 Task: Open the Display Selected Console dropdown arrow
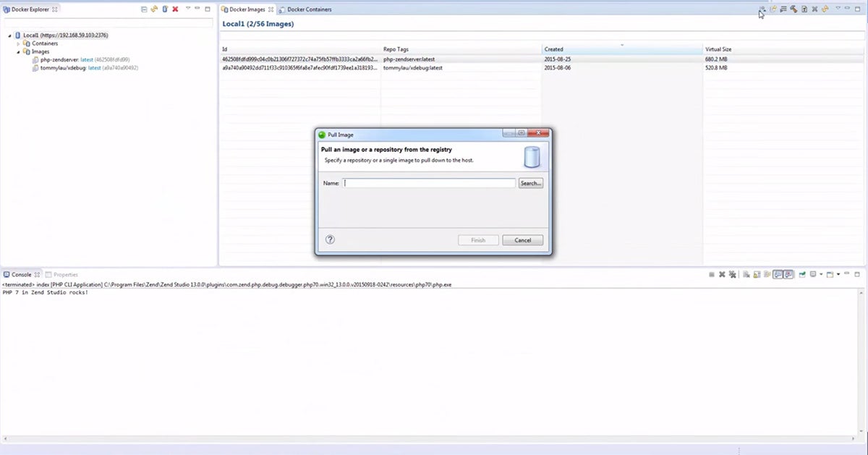pyautogui.click(x=821, y=274)
